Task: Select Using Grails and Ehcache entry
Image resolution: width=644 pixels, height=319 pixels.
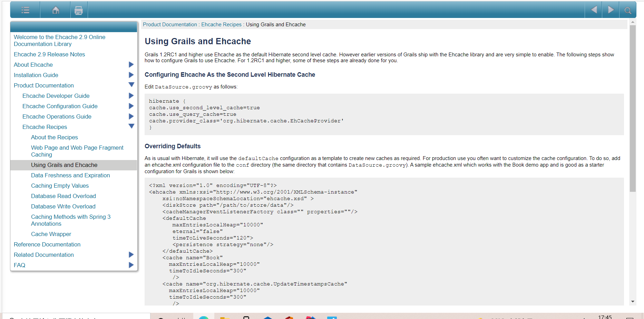Action: pos(64,165)
